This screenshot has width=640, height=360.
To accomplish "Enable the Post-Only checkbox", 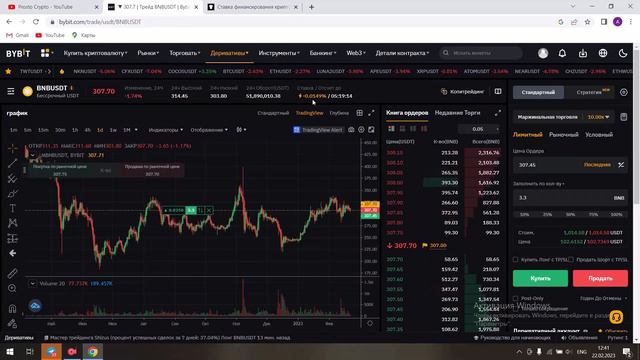I will click(516, 298).
